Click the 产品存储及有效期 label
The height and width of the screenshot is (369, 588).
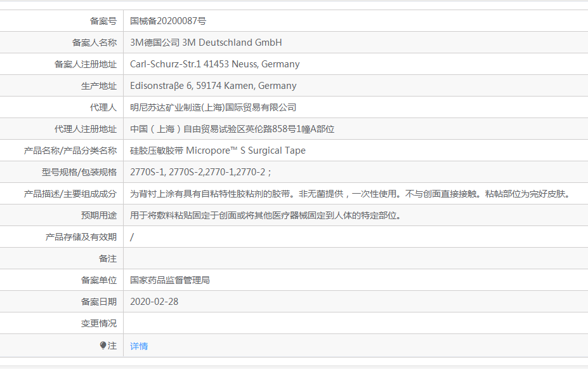[x=81, y=237]
